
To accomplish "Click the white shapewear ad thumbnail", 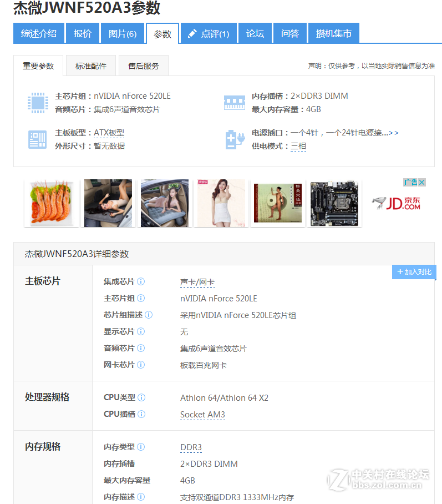I will tap(221, 203).
